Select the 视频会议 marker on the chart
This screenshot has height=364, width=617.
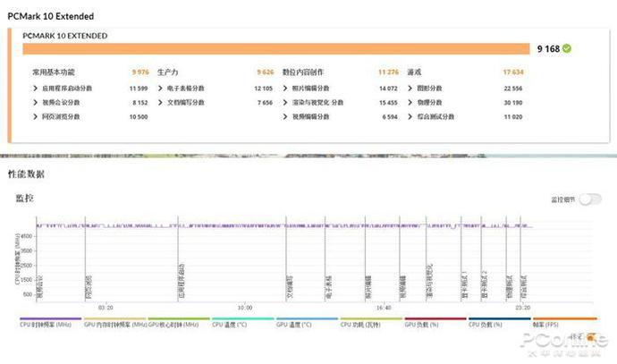tap(39, 287)
